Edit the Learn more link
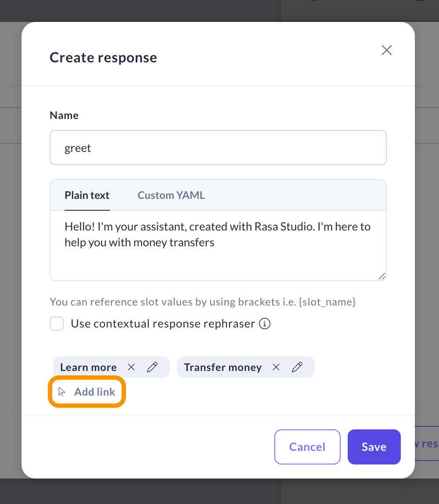This screenshot has width=439, height=504. 152,367
